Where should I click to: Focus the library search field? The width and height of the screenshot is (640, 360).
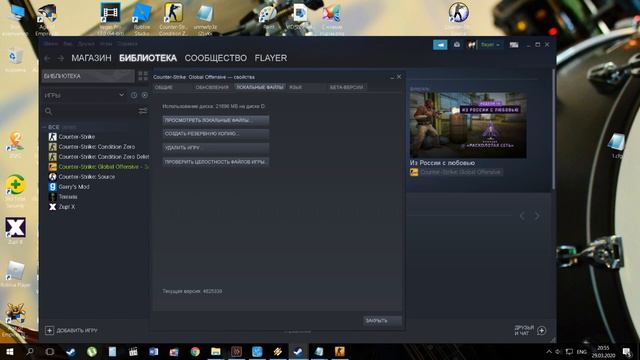91,111
